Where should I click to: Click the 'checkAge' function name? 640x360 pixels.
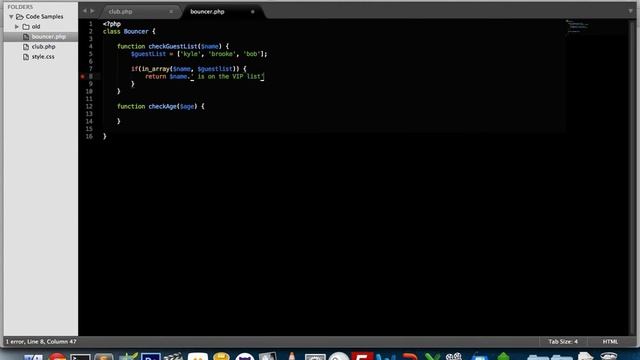[x=163, y=107]
